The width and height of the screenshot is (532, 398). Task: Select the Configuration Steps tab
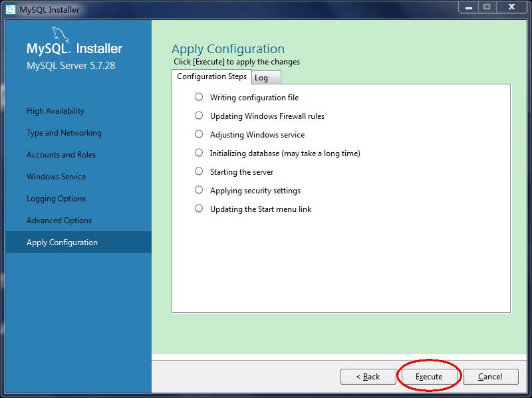click(x=211, y=76)
